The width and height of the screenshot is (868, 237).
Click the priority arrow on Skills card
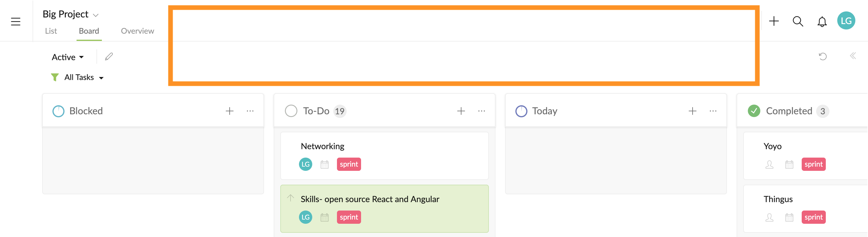coord(291,198)
